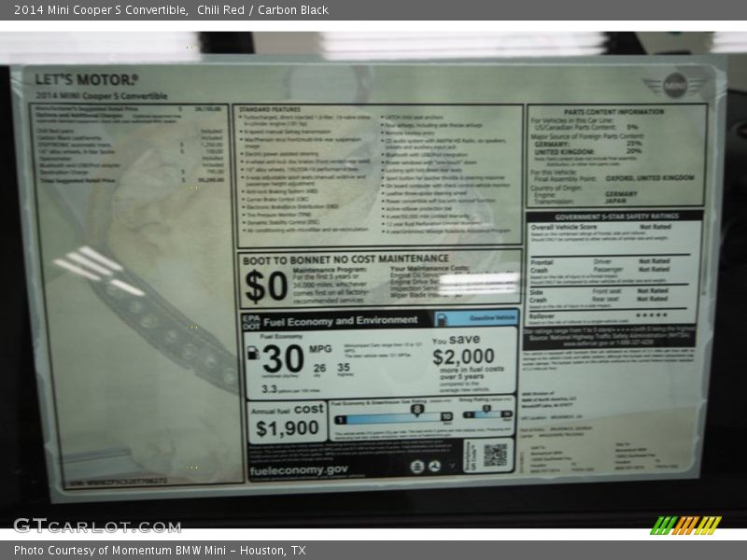This screenshot has width=747, height=560.
Task: Click the 35 highway MPG value
Action: 344,367
